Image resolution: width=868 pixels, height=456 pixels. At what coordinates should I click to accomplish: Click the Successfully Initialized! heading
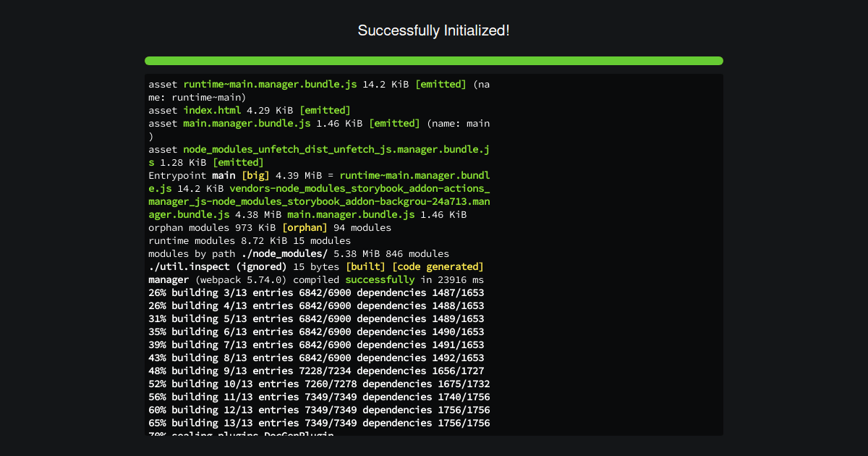(x=433, y=30)
